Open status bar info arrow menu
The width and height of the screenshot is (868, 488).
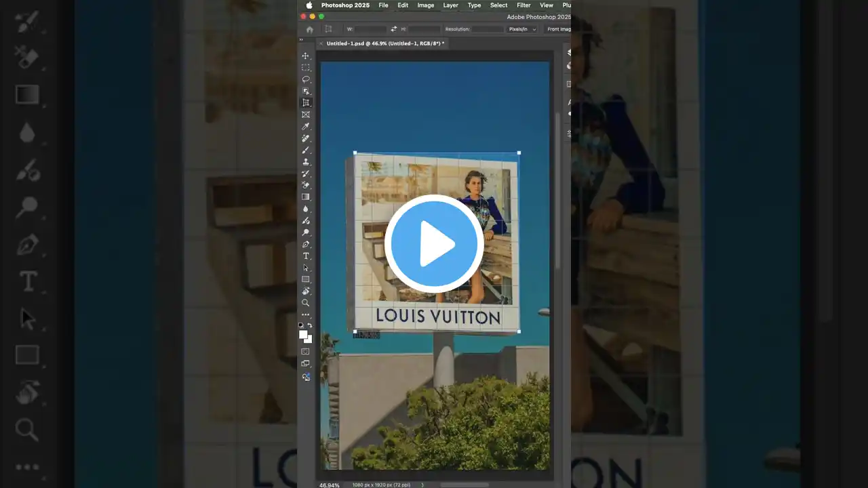[422, 485]
